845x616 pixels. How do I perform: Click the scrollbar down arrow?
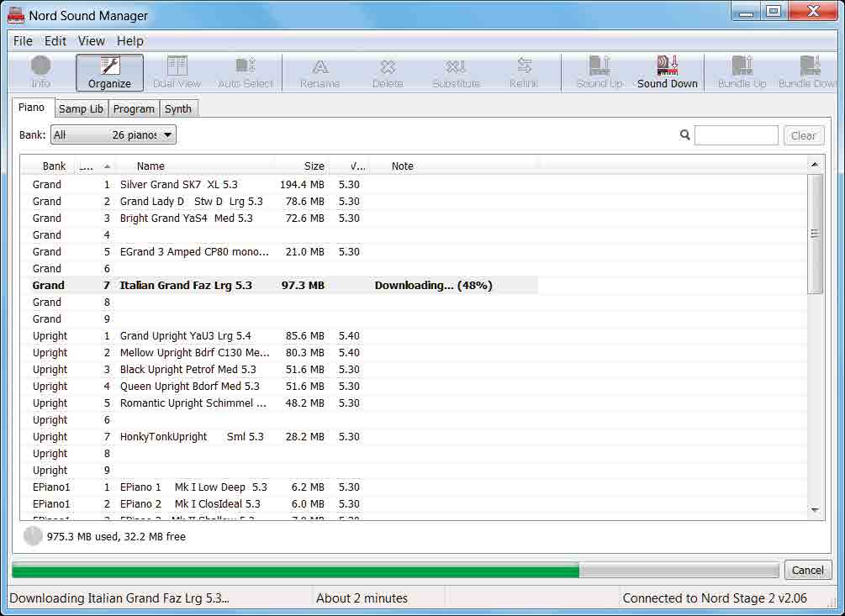815,510
